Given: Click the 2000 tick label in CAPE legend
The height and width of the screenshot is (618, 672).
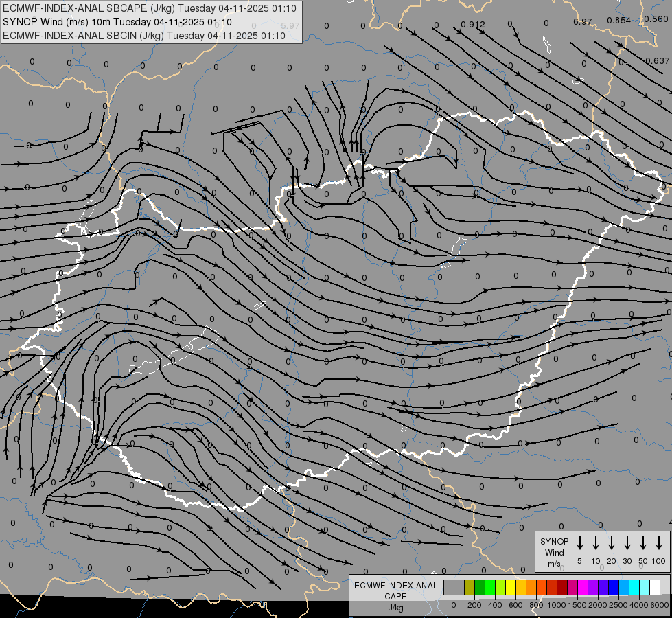Looking at the screenshot, I should pyautogui.click(x=598, y=605).
